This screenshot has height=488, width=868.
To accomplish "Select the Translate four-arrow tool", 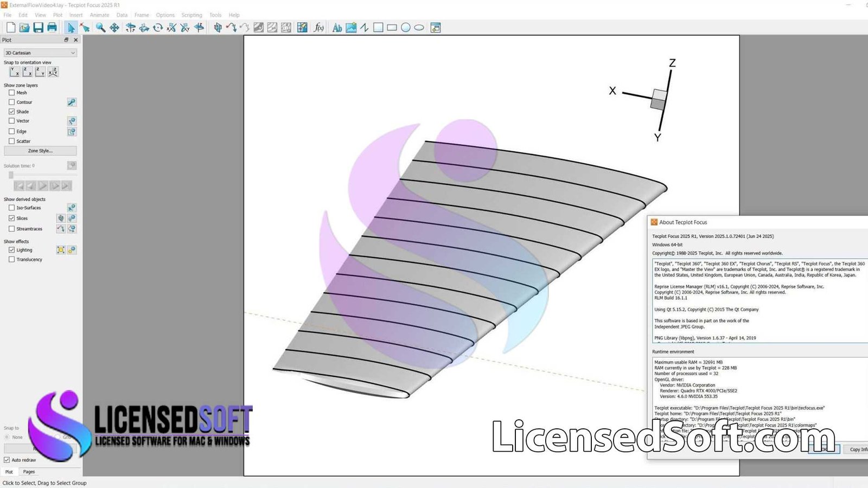I will 114,27.
